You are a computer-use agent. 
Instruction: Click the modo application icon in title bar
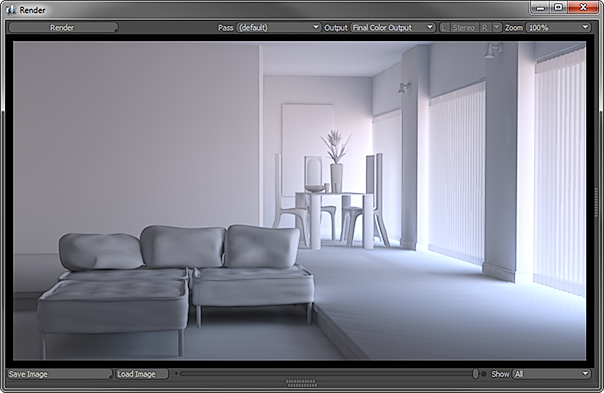[x=11, y=10]
